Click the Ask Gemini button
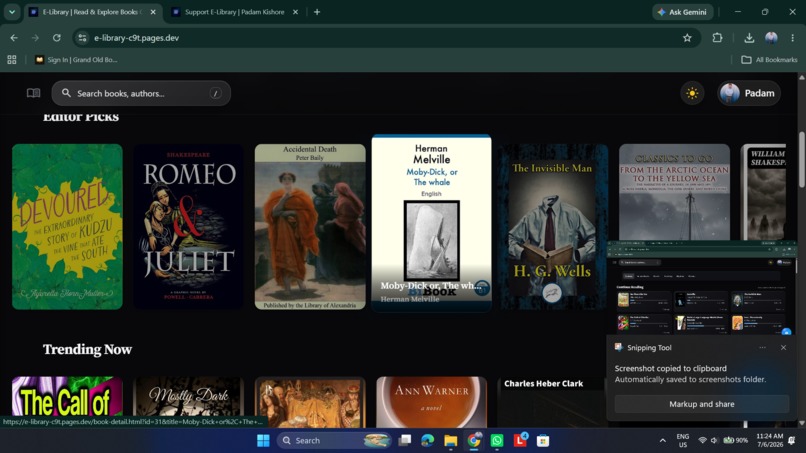This screenshot has height=453, width=806. (x=683, y=12)
